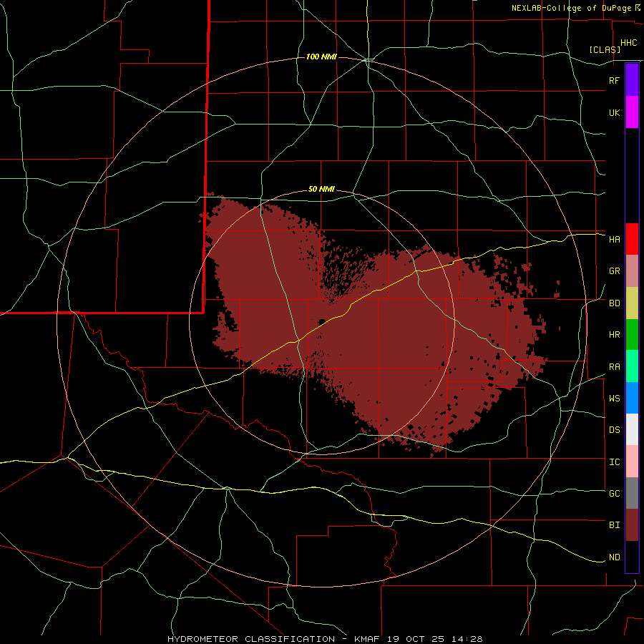This screenshot has height=644, width=644.
Task: Click the HHC product code text
Action: point(628,43)
